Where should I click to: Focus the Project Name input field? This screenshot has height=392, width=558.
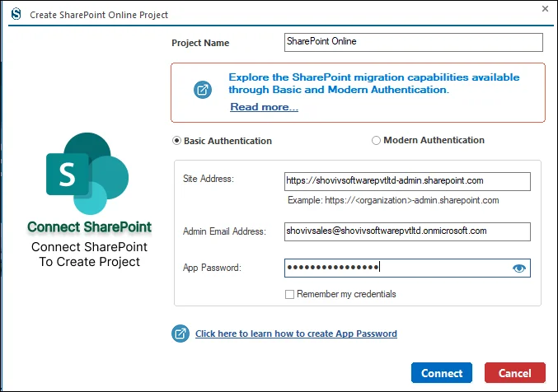[x=414, y=42]
